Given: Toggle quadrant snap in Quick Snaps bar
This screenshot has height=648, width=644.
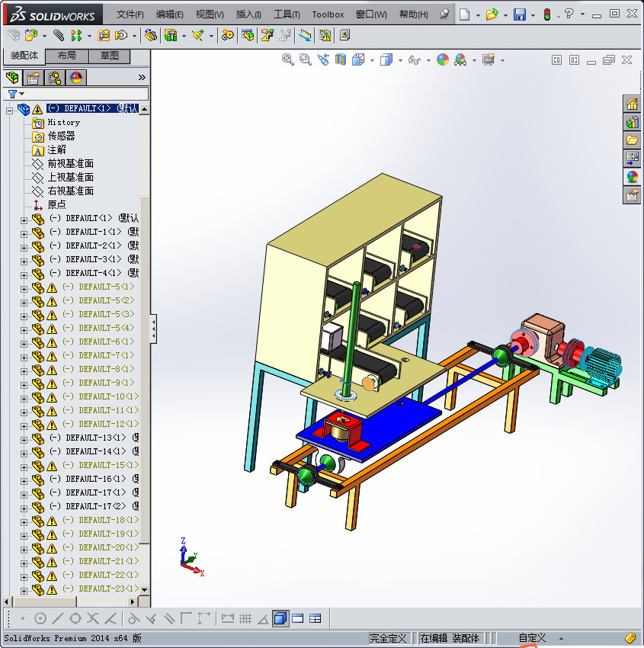Looking at the screenshot, I should pyautogui.click(x=75, y=619).
